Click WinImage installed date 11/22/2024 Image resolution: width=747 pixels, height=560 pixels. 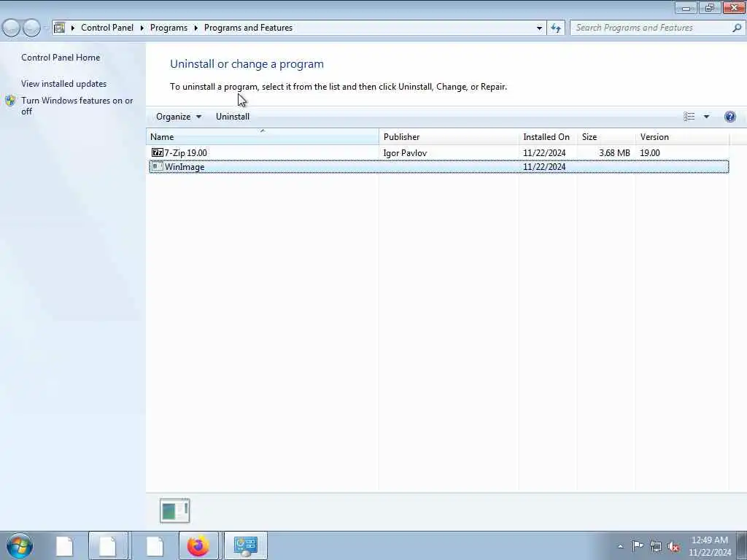(x=544, y=167)
